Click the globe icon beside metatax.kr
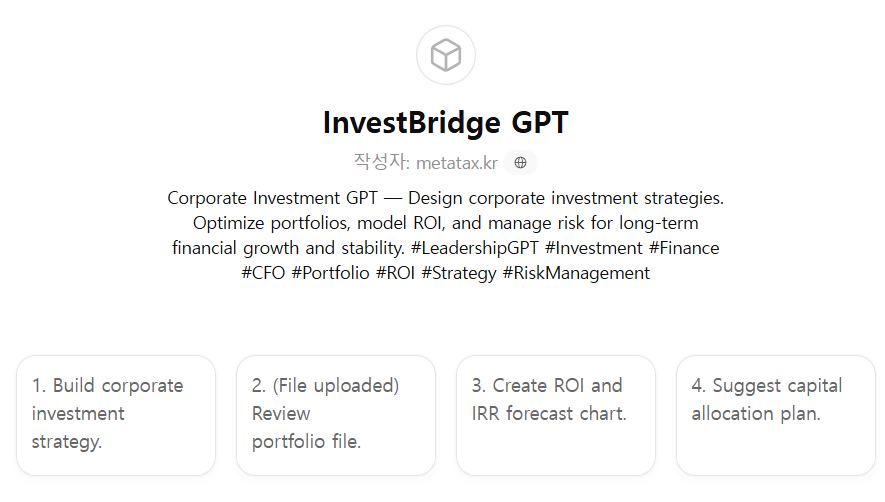Screen dimensions: 885x502 520,163
